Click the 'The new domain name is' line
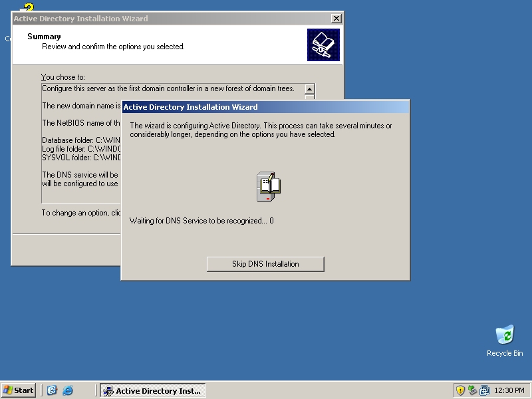 81,106
